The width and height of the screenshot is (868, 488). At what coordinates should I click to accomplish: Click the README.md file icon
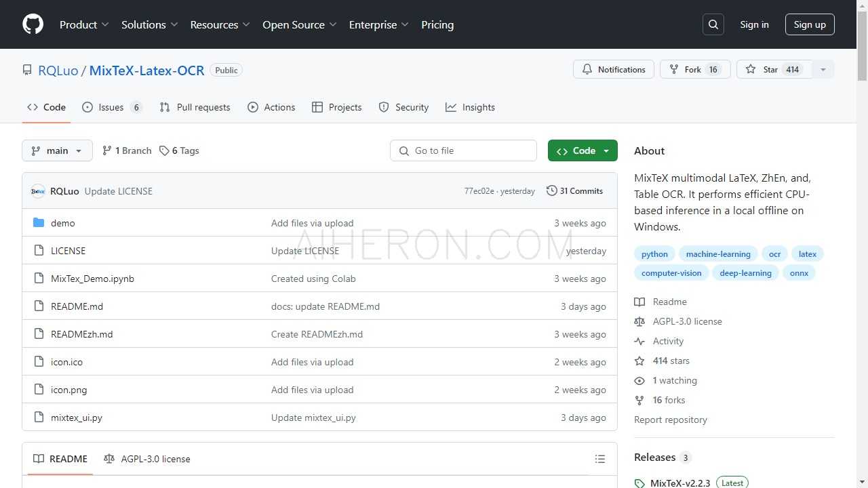[39, 306]
